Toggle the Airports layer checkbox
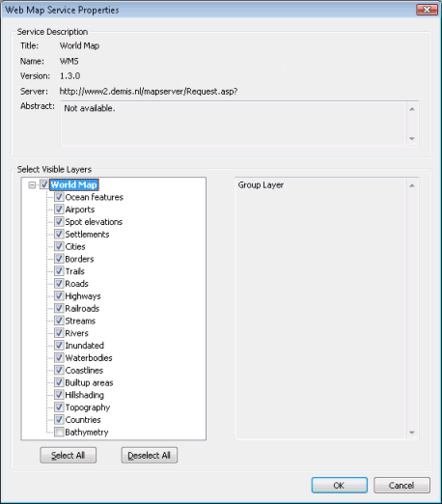This screenshot has width=442, height=504. tap(59, 210)
